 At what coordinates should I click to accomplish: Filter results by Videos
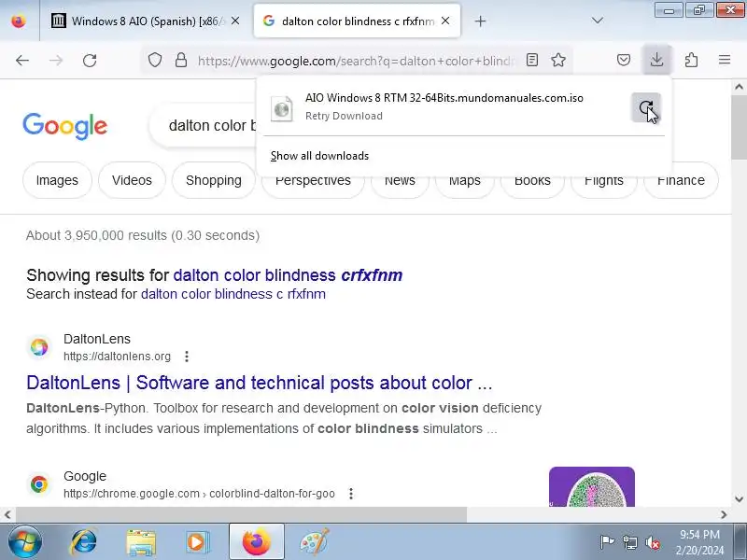pos(132,180)
